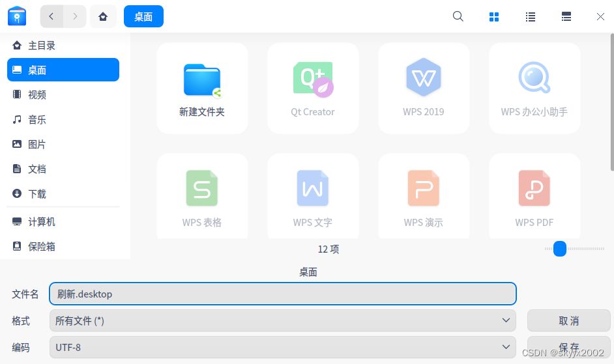Click the vertical scrollbar on the right

pyautogui.click(x=612, y=102)
